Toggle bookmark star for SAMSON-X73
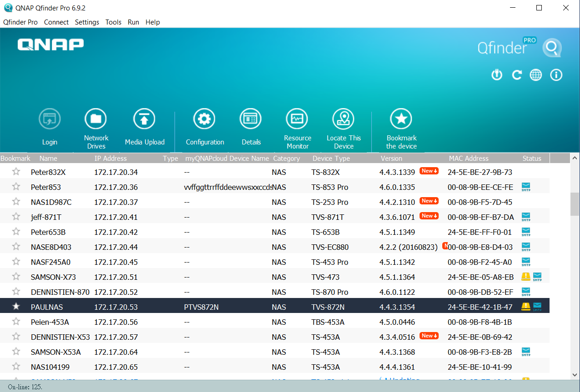 point(16,277)
